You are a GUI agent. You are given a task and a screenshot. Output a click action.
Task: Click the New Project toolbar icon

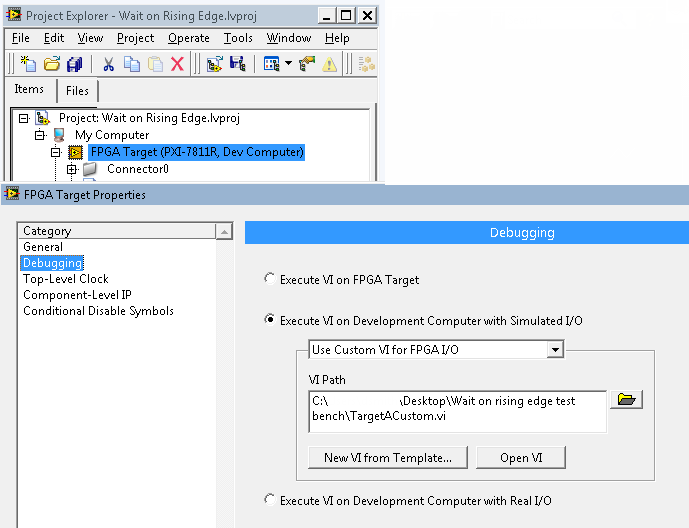tap(28, 64)
